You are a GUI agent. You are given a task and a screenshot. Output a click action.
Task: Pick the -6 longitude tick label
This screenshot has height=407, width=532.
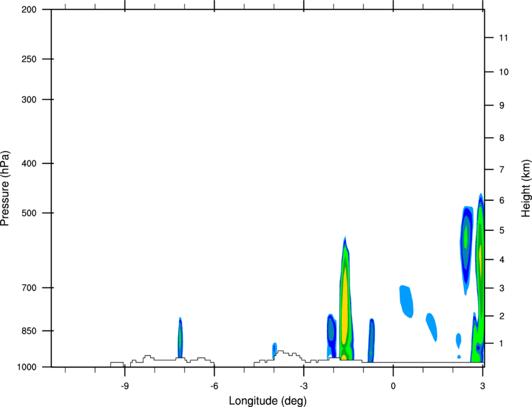point(214,386)
